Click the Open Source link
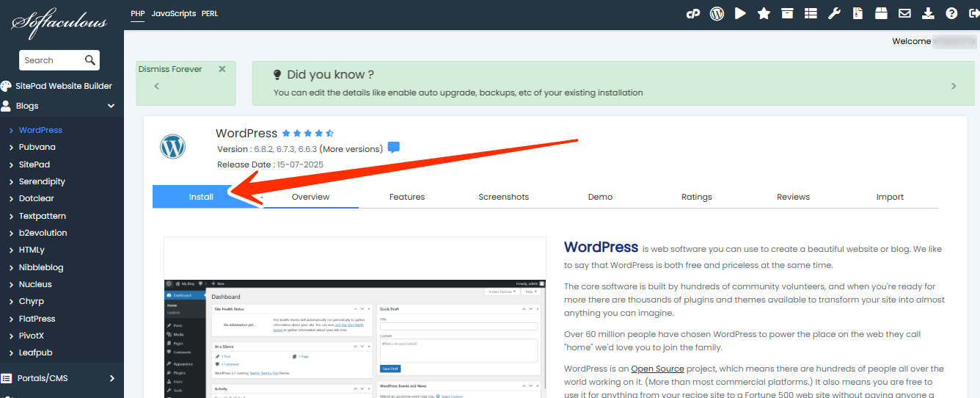The image size is (980, 398). (x=657, y=369)
